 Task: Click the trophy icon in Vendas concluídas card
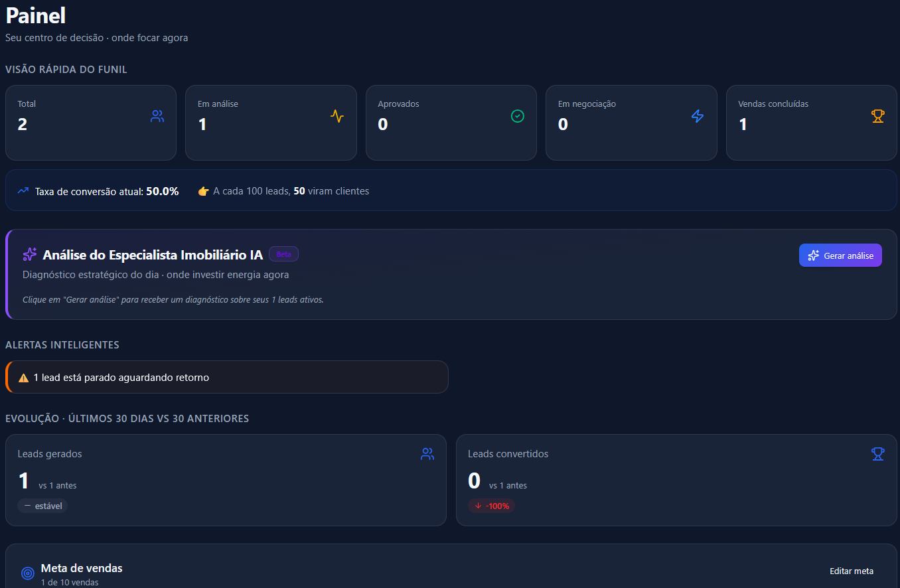[x=878, y=116]
